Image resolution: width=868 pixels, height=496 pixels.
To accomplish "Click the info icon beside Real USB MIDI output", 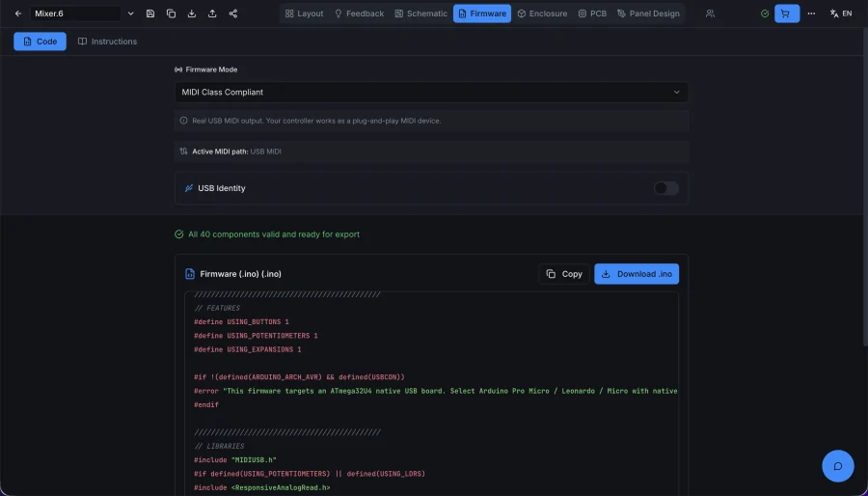I will pos(184,121).
